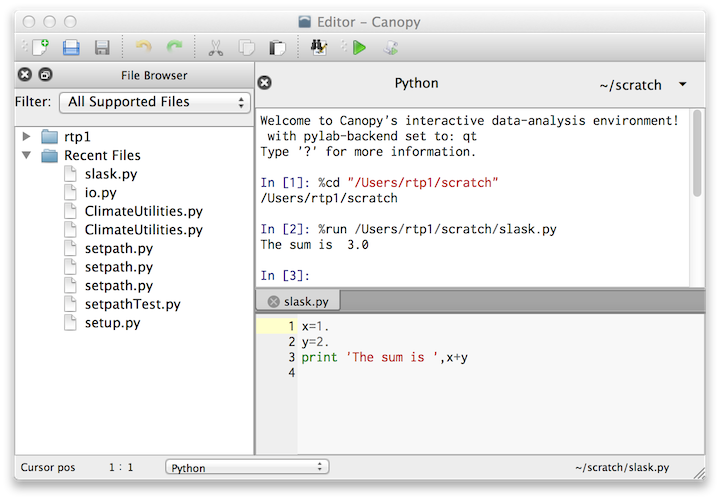
Task: Expand the rtp1 folder
Action: (26, 136)
